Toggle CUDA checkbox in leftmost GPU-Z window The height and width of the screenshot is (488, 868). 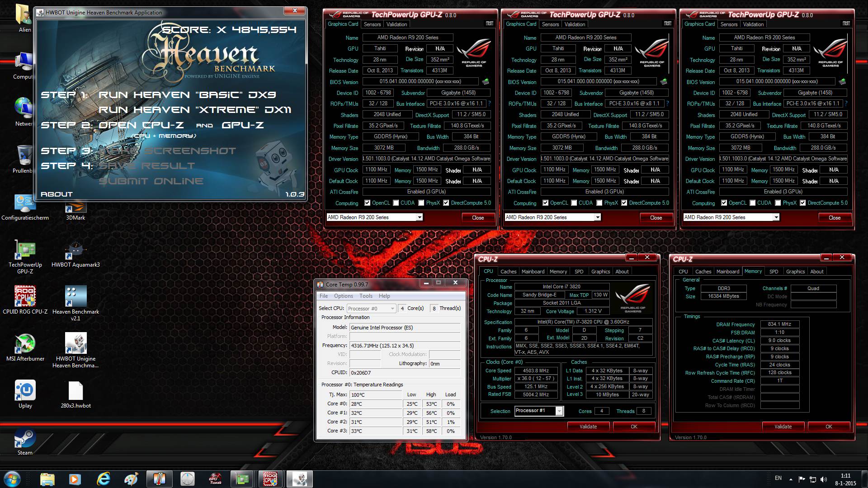pos(396,203)
